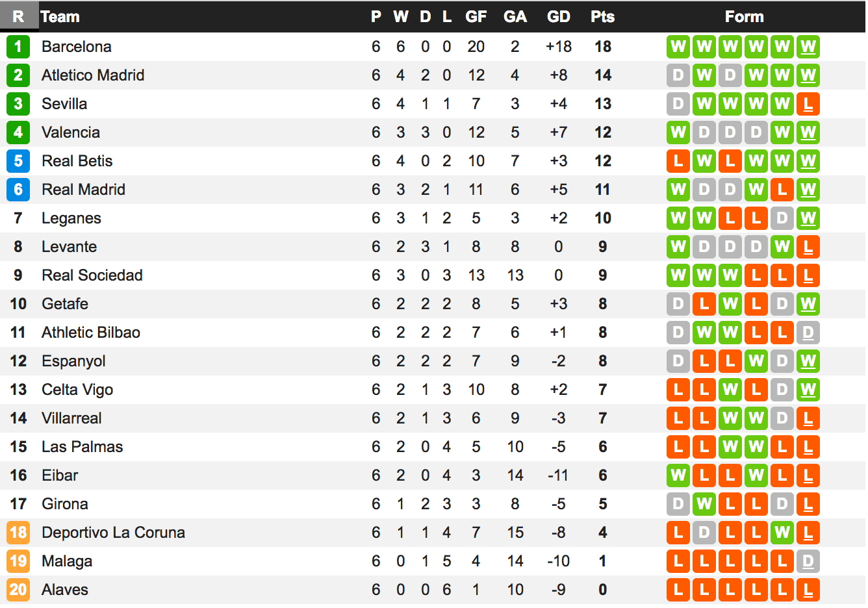Screen dimensions: 868x608
Task: Click Malaga's underlined D form badge
Action: (808, 561)
